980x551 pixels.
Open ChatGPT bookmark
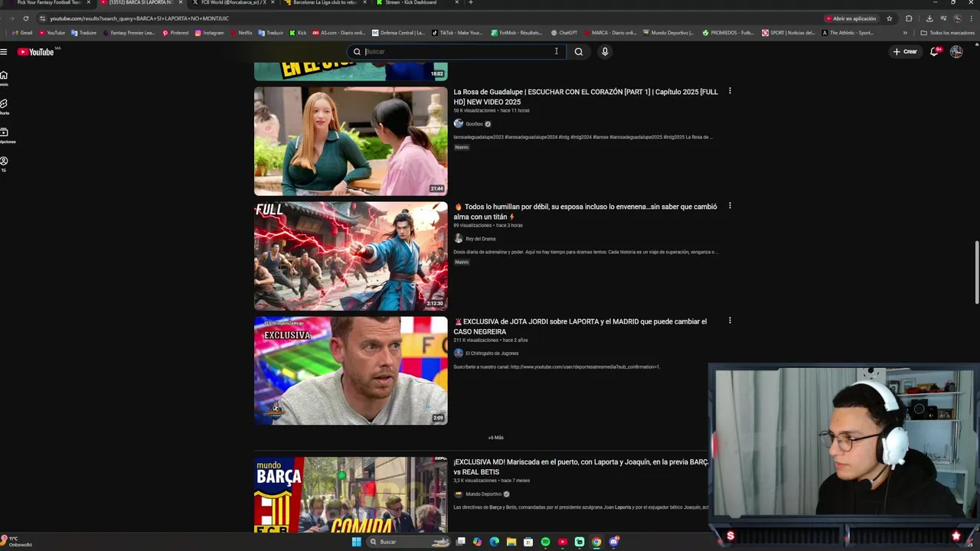click(x=564, y=33)
